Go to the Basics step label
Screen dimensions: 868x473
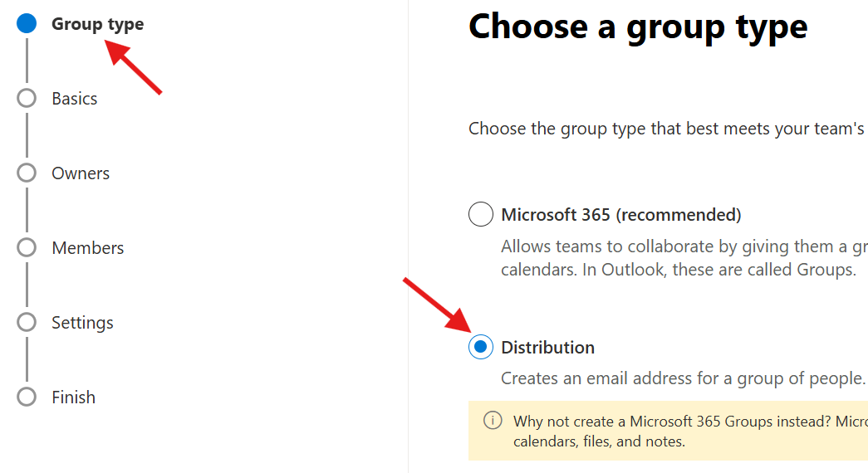pos(74,99)
